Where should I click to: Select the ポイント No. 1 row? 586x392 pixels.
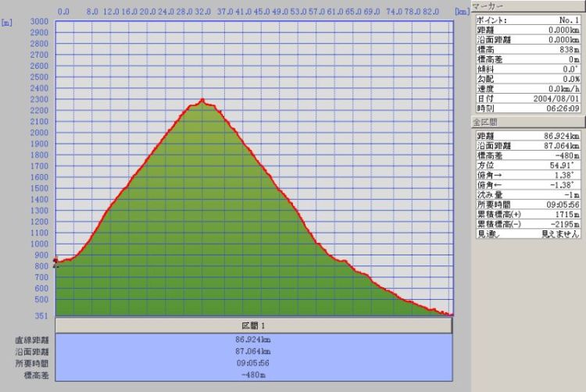(x=528, y=20)
